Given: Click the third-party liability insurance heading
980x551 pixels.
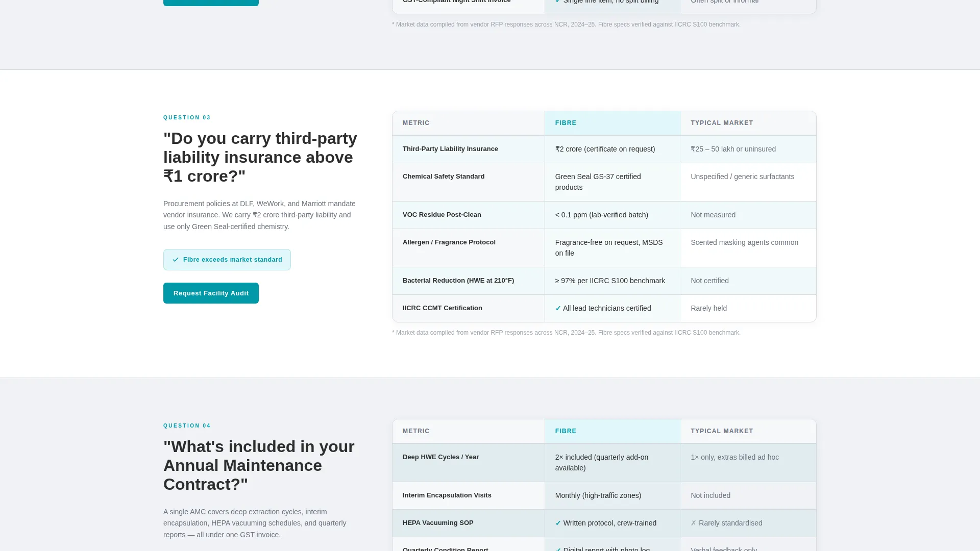Looking at the screenshot, I should click(260, 157).
